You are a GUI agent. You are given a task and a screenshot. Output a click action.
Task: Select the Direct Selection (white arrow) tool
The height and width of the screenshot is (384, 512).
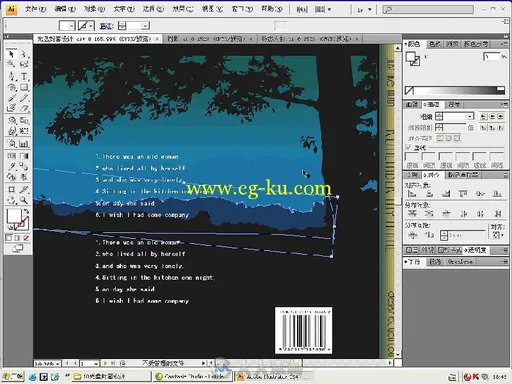coord(24,54)
